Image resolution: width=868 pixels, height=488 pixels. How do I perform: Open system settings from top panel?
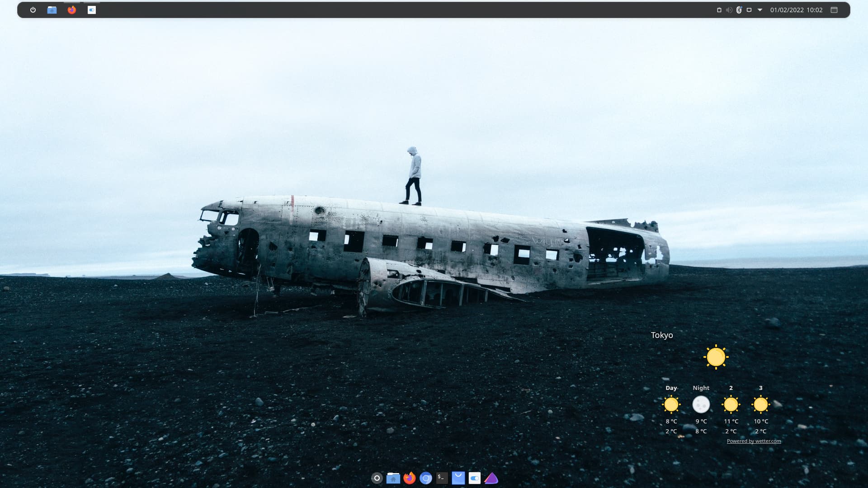click(x=92, y=10)
